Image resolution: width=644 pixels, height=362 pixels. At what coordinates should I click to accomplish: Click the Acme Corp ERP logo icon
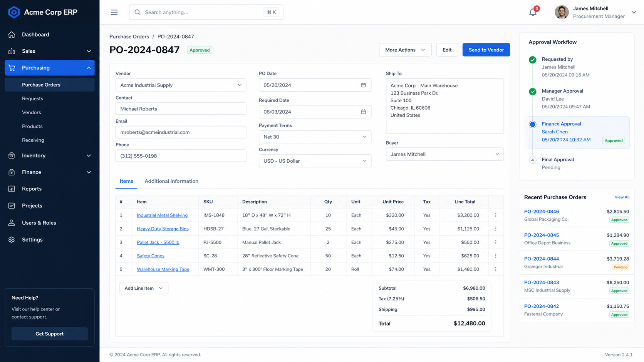[x=14, y=12]
